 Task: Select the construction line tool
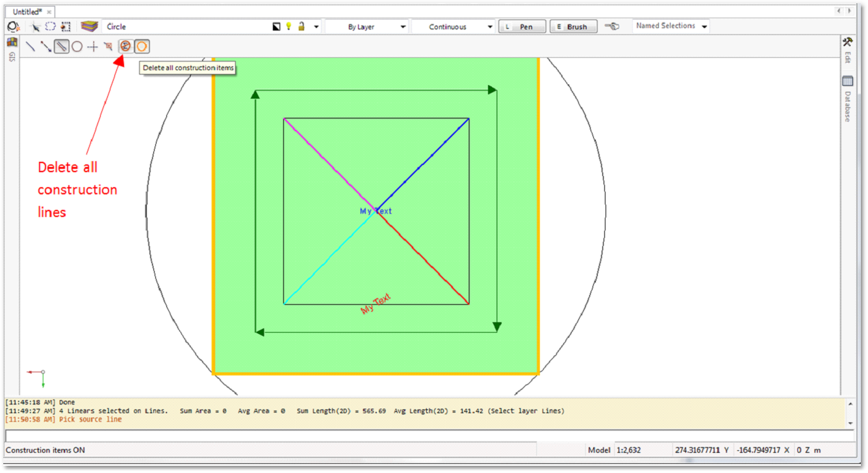pyautogui.click(x=31, y=47)
